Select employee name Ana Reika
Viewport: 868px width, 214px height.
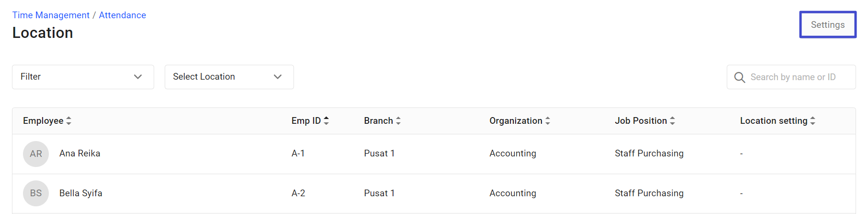[x=80, y=154]
